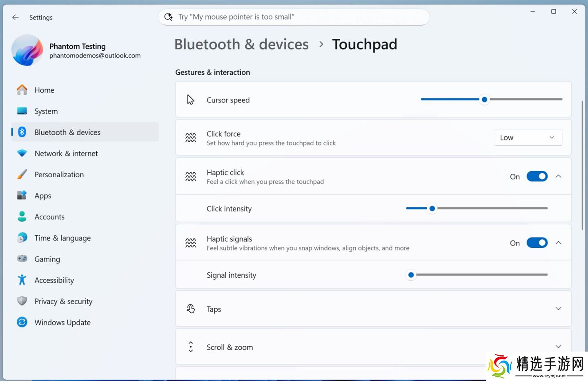Image resolution: width=588 pixels, height=381 pixels.
Task: Click the Personalization paintbrush icon
Action: [x=22, y=174]
